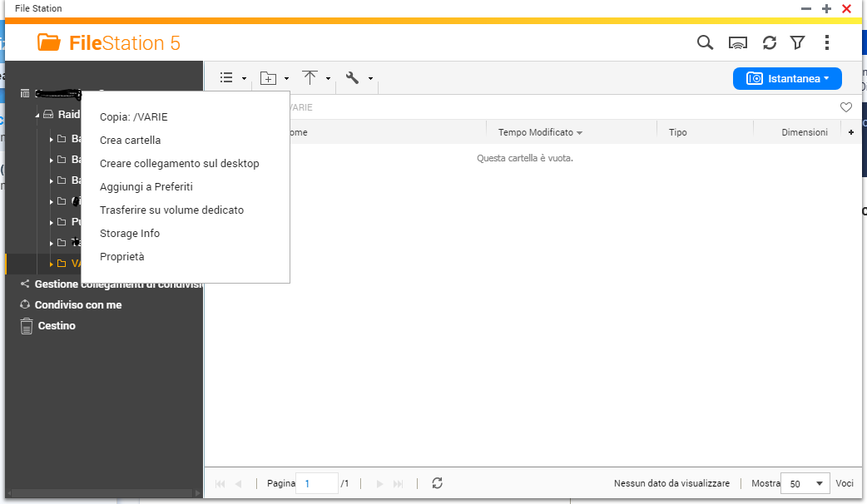
Task: Open the wrench tools toolbar icon
Action: (x=353, y=78)
